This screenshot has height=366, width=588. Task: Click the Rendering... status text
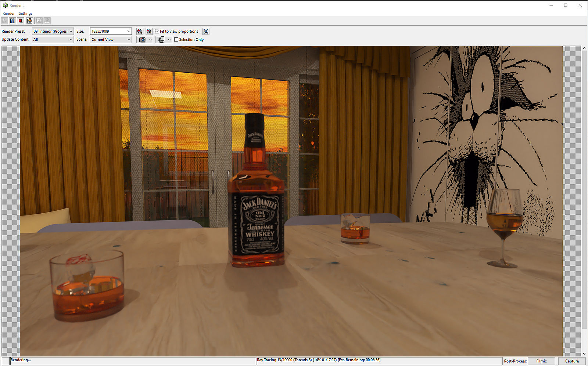tap(21, 360)
